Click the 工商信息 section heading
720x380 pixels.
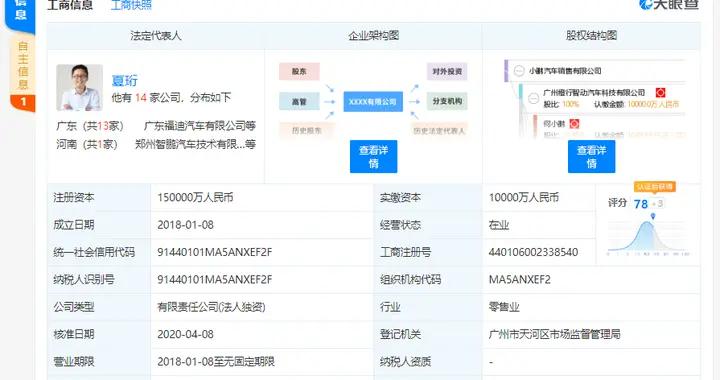pyautogui.click(x=70, y=6)
